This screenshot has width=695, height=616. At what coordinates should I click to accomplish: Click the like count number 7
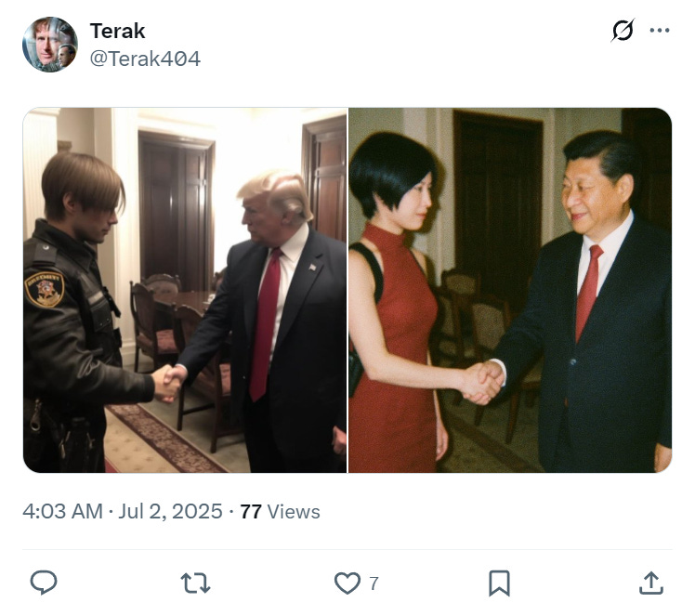pos(374,583)
